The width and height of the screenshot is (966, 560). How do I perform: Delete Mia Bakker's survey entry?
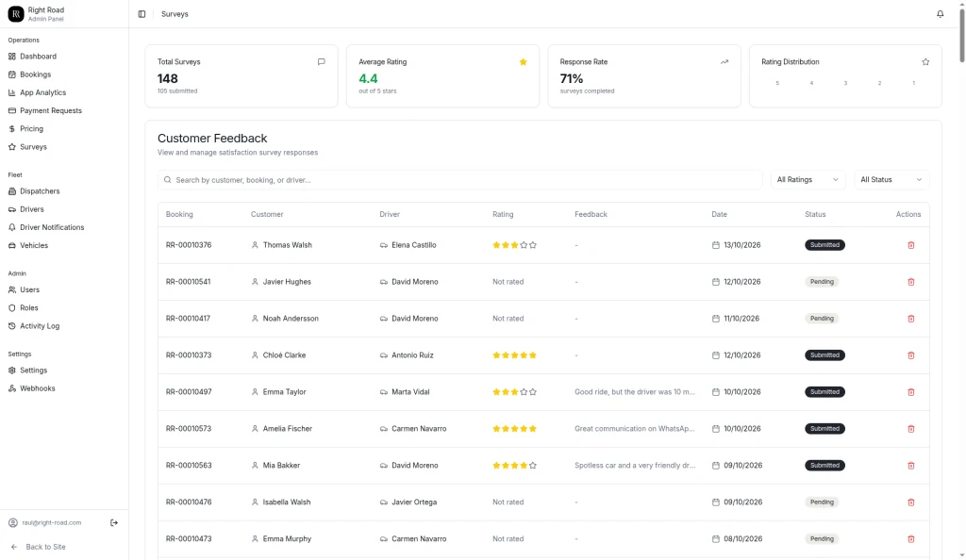pyautogui.click(x=910, y=465)
